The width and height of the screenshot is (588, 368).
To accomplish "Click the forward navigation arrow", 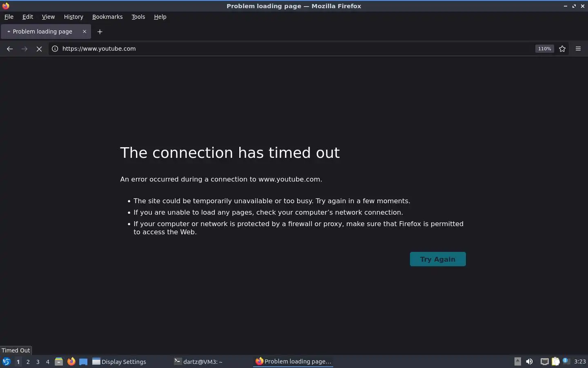I will (x=24, y=49).
